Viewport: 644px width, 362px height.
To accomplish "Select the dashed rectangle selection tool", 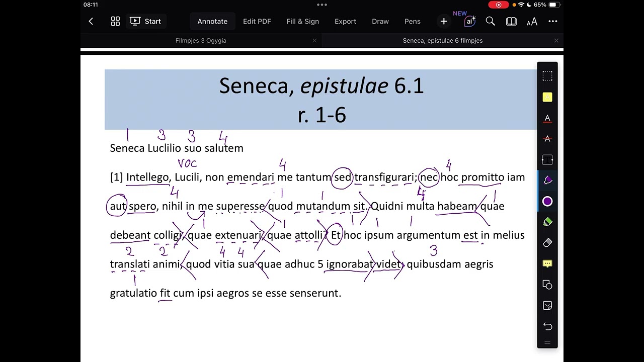I will click(x=547, y=76).
